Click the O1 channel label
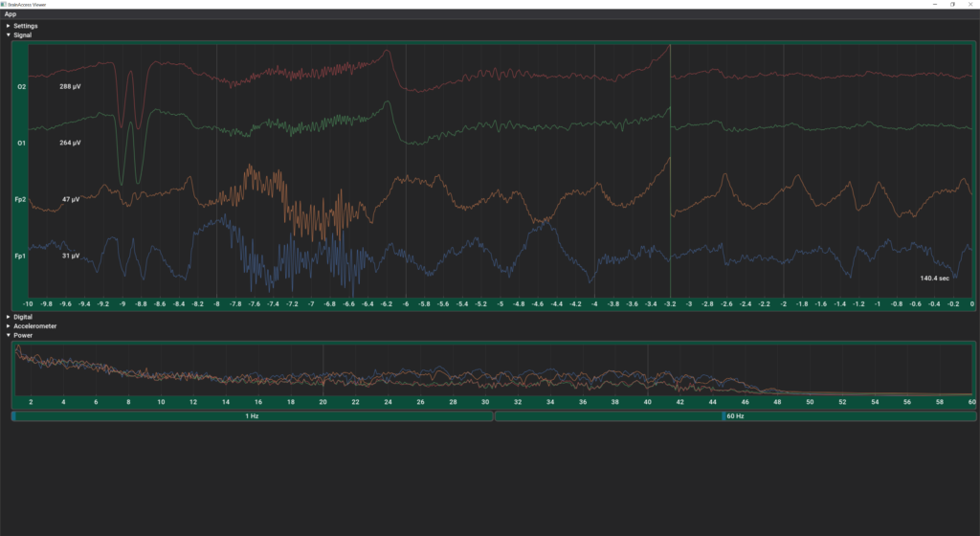 (21, 143)
